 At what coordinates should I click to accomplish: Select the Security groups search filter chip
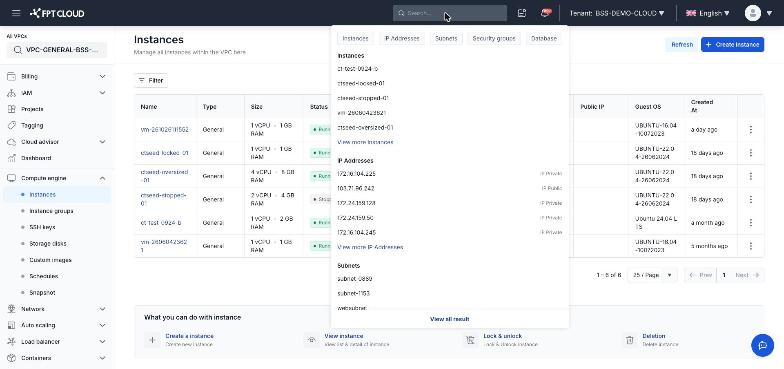(494, 38)
